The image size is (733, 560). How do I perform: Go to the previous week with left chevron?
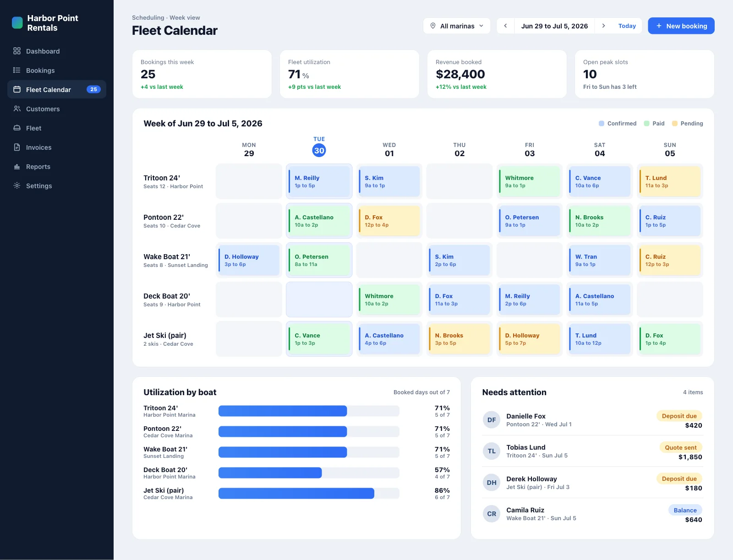(x=505, y=26)
